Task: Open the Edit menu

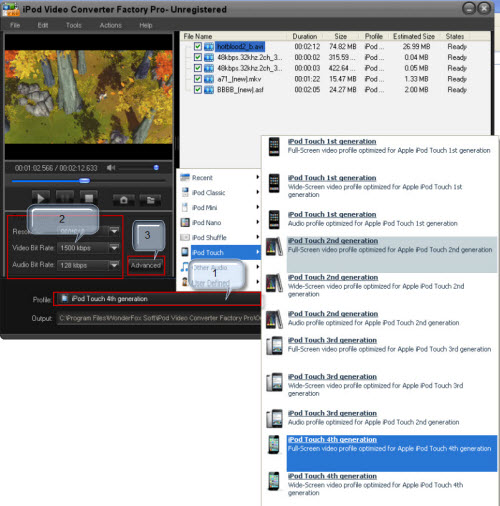Action: tap(43, 25)
